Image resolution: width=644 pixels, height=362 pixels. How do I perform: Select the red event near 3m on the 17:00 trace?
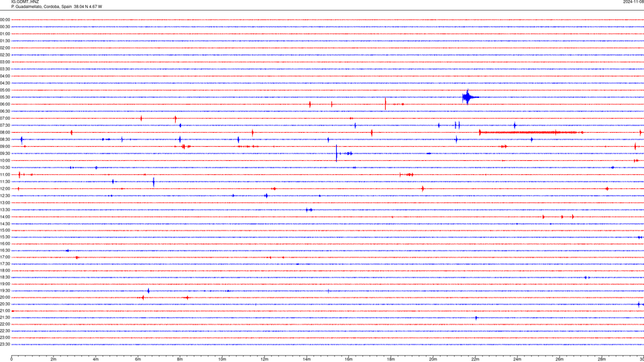coord(76,257)
